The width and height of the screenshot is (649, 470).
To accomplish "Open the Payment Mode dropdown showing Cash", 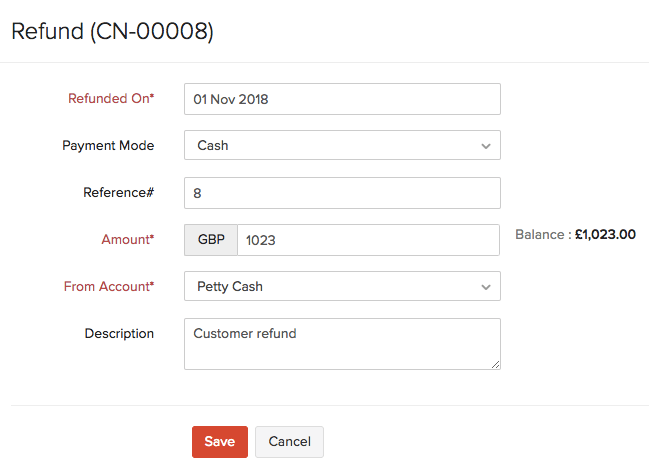I will tap(330, 146).
